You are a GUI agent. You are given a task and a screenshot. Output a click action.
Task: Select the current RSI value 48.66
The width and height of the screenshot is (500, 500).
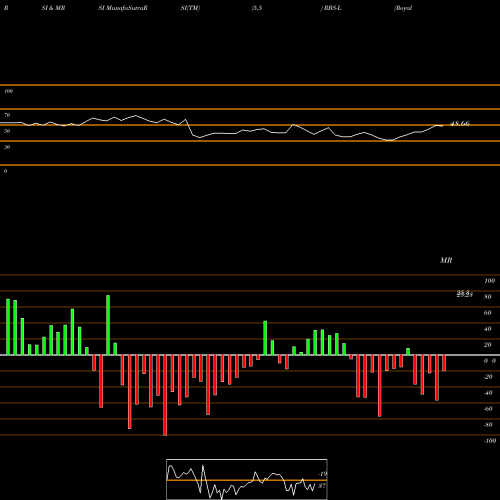(460, 123)
